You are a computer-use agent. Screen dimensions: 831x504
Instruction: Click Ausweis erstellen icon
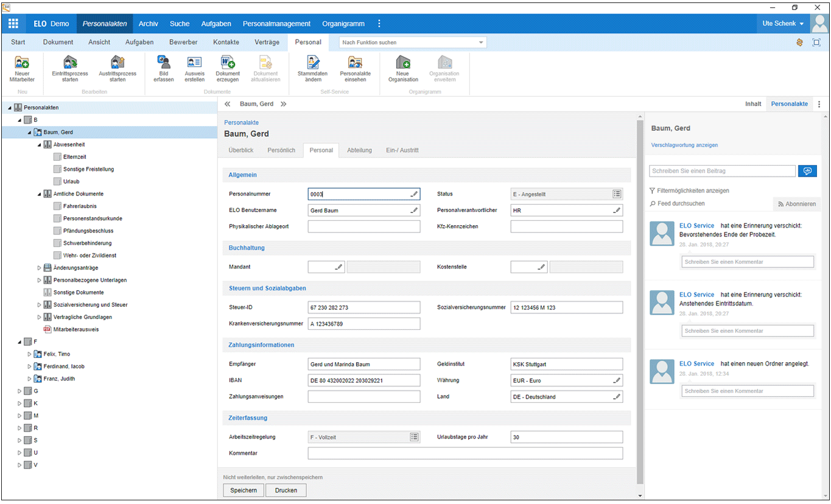[194, 63]
